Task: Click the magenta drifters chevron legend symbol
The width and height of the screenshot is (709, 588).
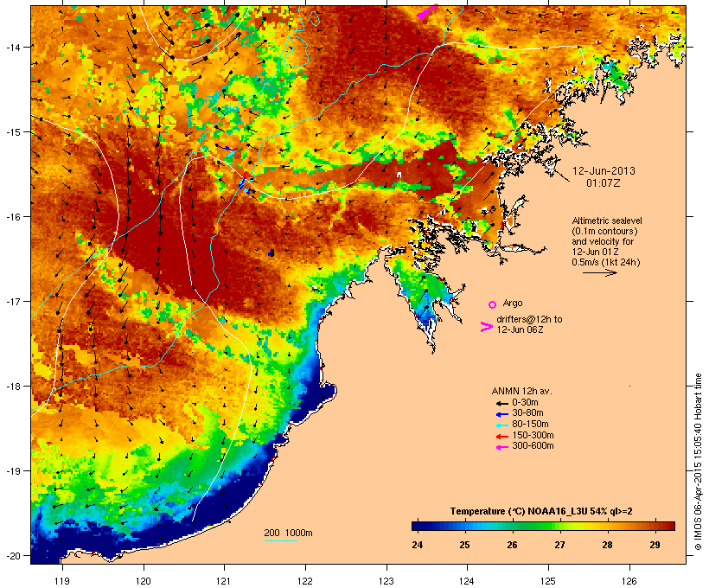Action: click(486, 327)
